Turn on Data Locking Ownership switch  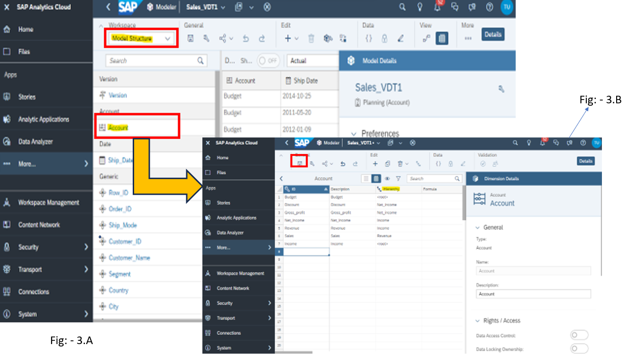tap(579, 349)
